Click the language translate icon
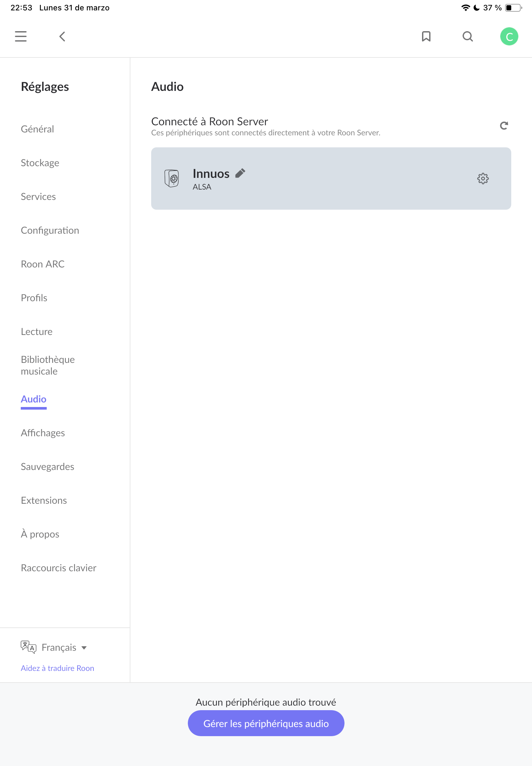532x766 pixels. 28,647
